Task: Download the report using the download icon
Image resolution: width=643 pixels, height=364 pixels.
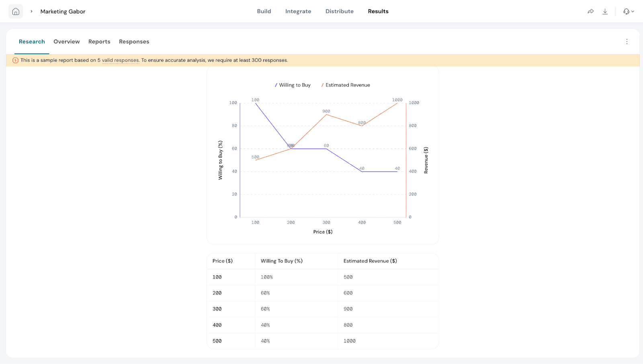Action: [605, 11]
